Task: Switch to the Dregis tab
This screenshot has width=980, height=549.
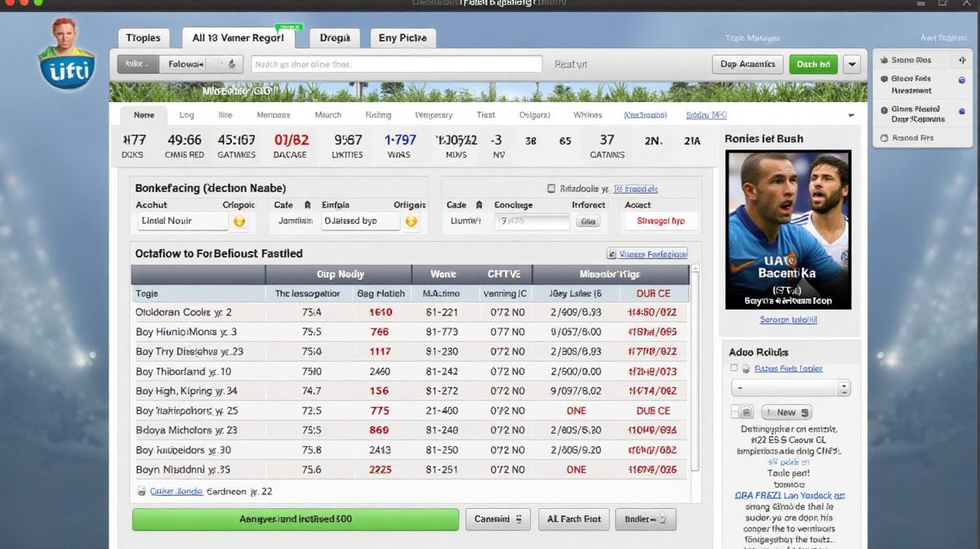Action: (x=335, y=38)
